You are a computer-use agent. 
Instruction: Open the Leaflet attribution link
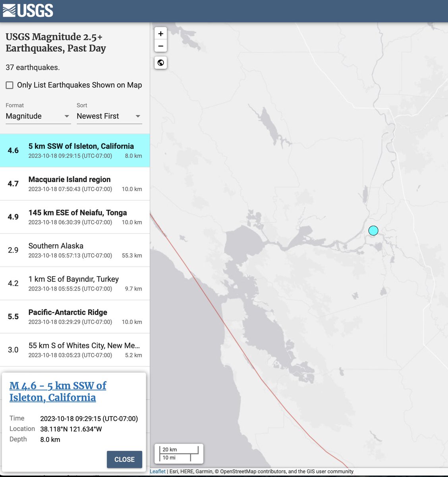(x=158, y=471)
